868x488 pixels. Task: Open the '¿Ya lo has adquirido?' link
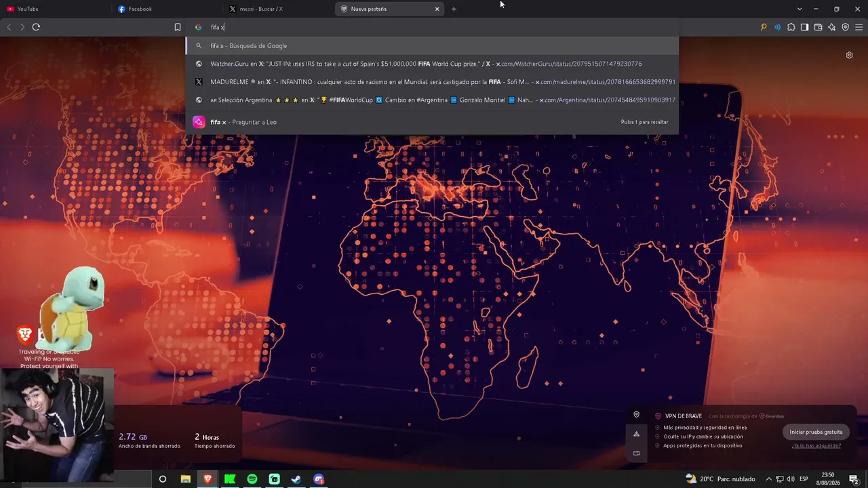(816, 445)
